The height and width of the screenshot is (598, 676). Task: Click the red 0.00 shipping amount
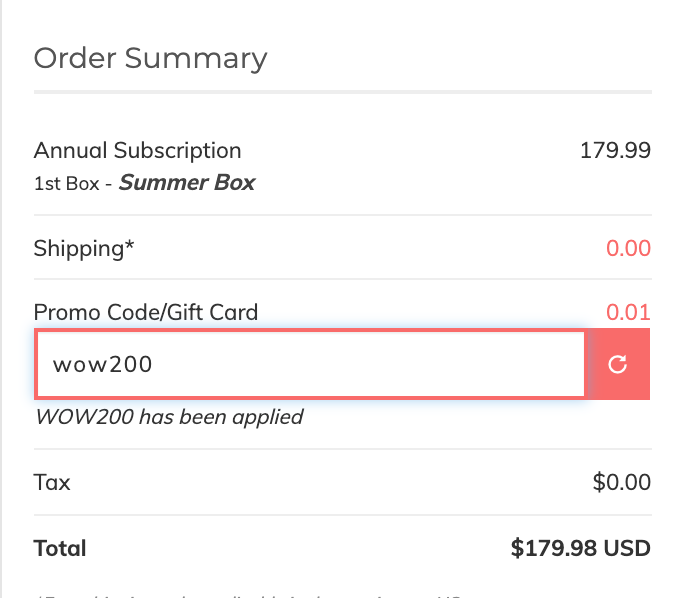pos(628,248)
